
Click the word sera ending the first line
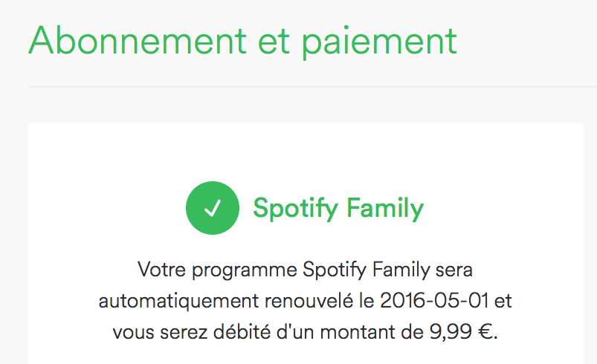[x=451, y=268]
